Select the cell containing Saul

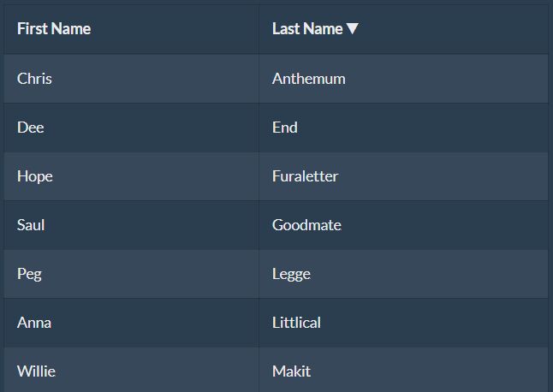[31, 225]
